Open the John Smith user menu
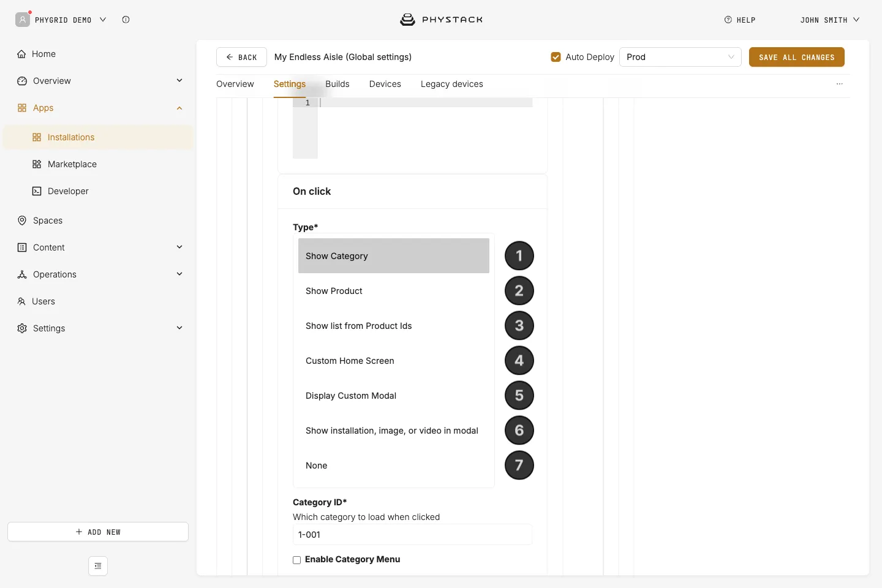The height and width of the screenshot is (588, 882). pyautogui.click(x=830, y=20)
